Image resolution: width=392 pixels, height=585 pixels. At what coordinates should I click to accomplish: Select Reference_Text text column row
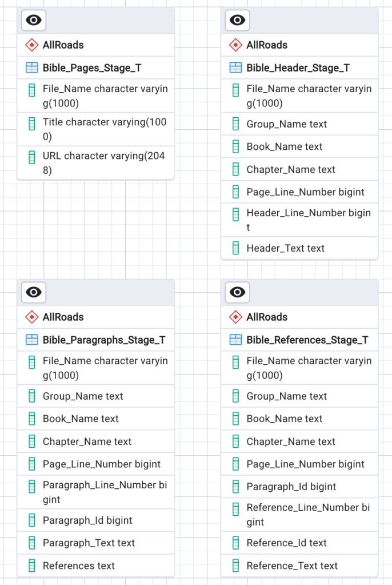coord(292,566)
